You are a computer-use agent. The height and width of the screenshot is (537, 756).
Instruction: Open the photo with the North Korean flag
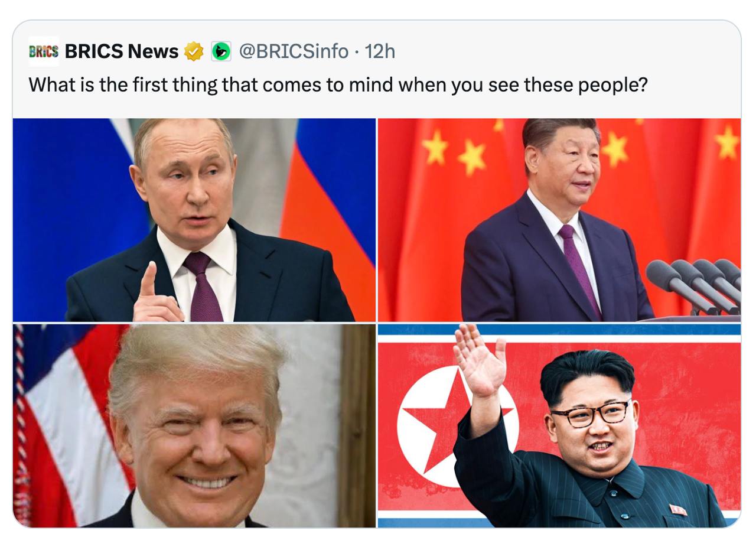coord(559,425)
